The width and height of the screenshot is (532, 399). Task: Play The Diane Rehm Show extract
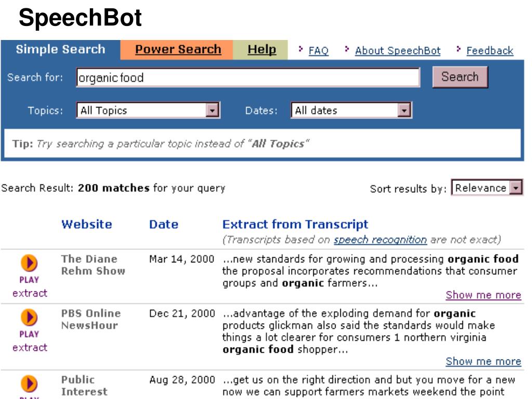pyautogui.click(x=29, y=263)
